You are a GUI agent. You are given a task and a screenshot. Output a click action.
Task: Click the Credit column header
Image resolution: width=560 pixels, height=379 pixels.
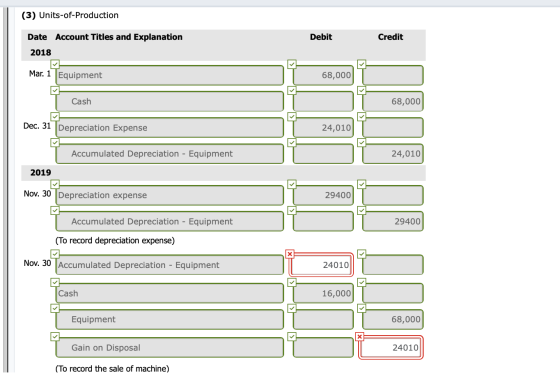click(x=390, y=37)
